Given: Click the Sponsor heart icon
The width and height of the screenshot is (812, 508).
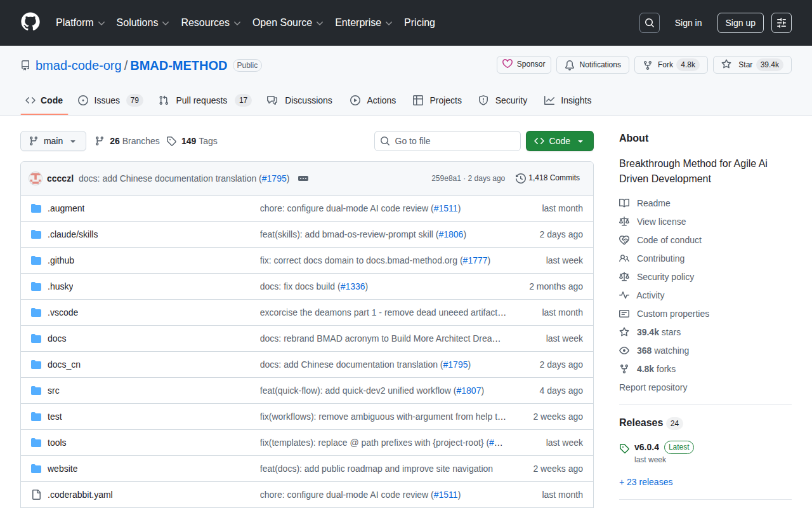Looking at the screenshot, I should click(507, 64).
